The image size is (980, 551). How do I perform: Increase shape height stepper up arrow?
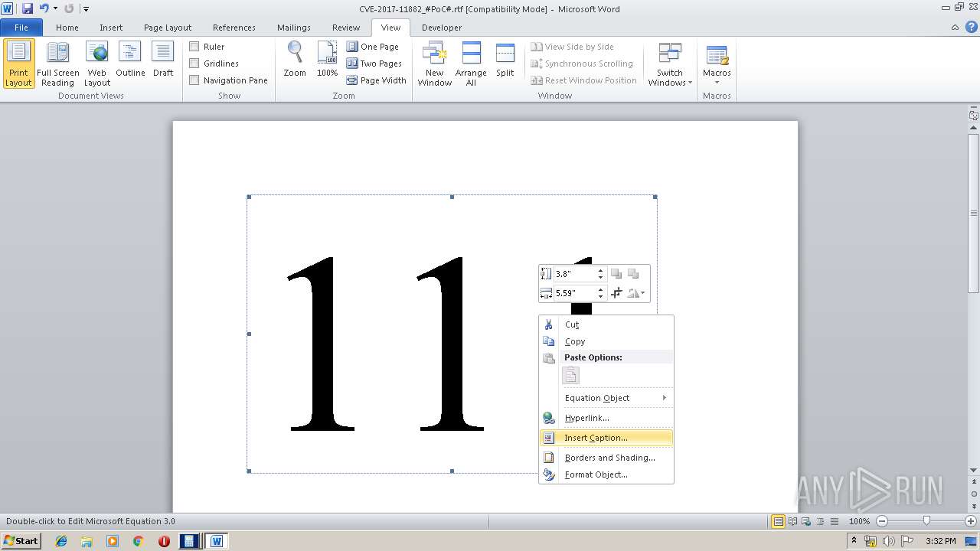click(600, 270)
